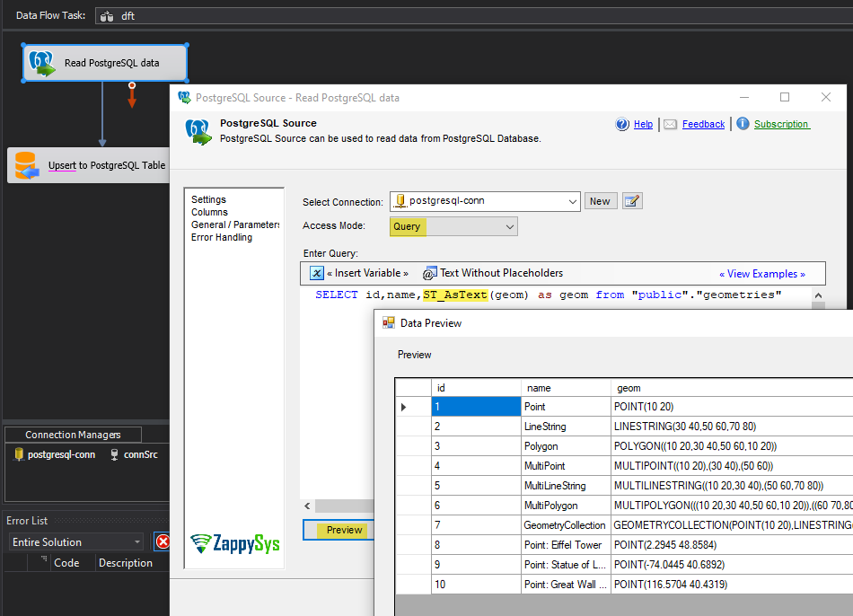Click the 'GeometryCollection' name cell
Image resolution: width=853 pixels, height=616 pixels.
click(x=566, y=525)
